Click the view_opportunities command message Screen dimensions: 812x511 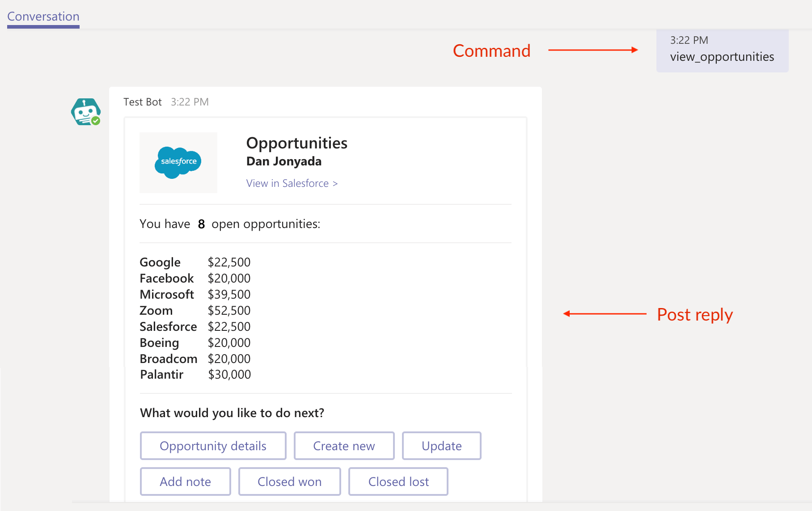[722, 57]
